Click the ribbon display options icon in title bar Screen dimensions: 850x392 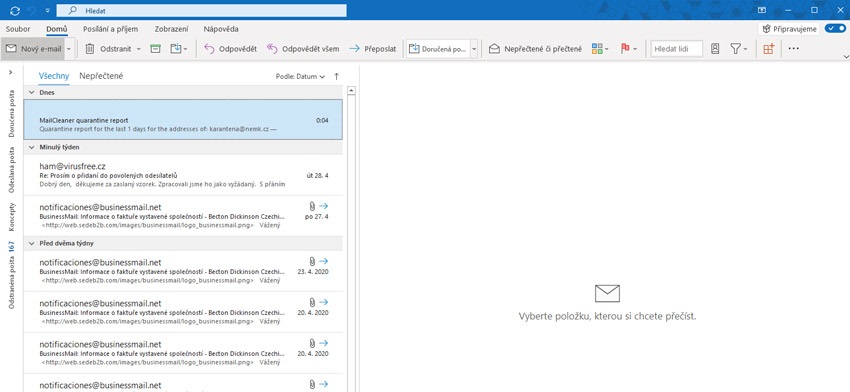(x=762, y=10)
